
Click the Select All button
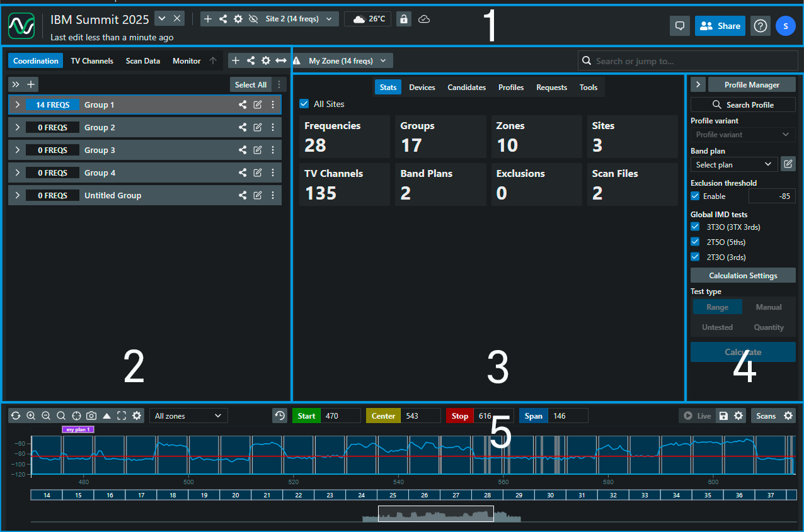coord(251,85)
